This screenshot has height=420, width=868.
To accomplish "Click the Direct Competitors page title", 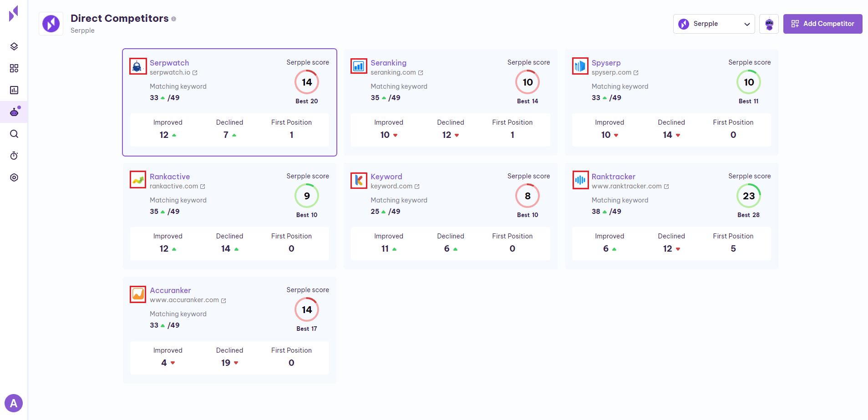I will [x=120, y=18].
